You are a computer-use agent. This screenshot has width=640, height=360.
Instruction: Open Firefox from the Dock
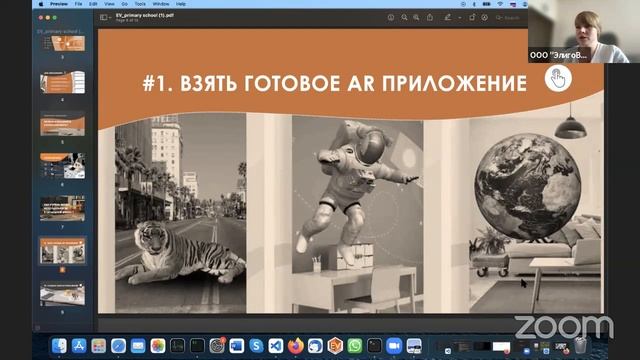(x=296, y=346)
